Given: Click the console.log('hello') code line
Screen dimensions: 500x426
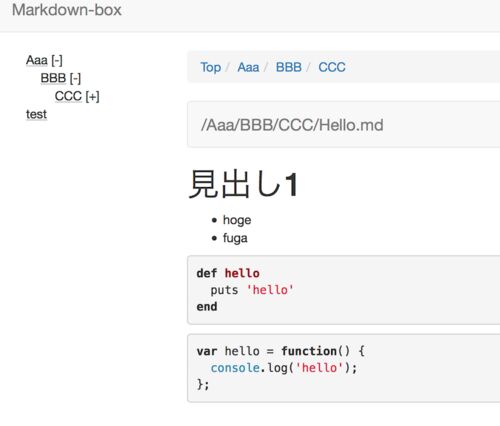Looking at the screenshot, I should tap(284, 368).
